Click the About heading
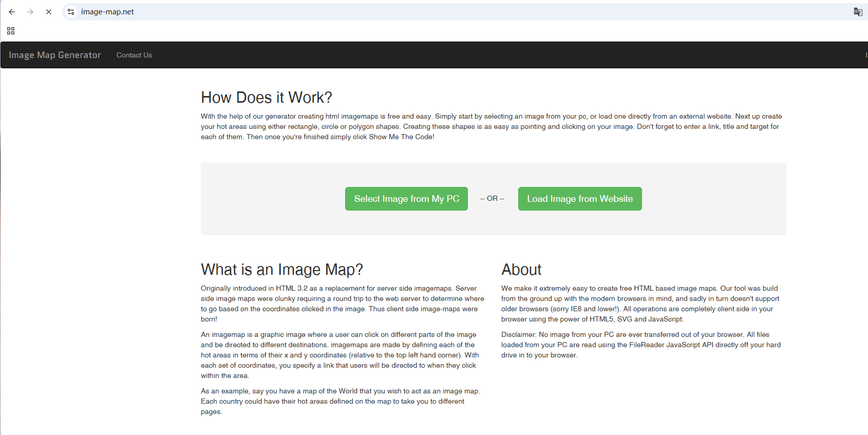This screenshot has height=435, width=868. pyautogui.click(x=521, y=270)
